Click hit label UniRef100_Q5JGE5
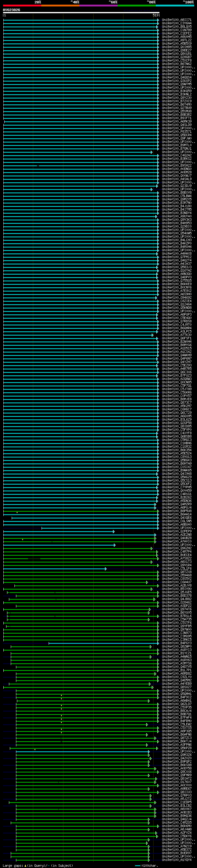Viewport: 197px width, 868px height. click(177, 592)
